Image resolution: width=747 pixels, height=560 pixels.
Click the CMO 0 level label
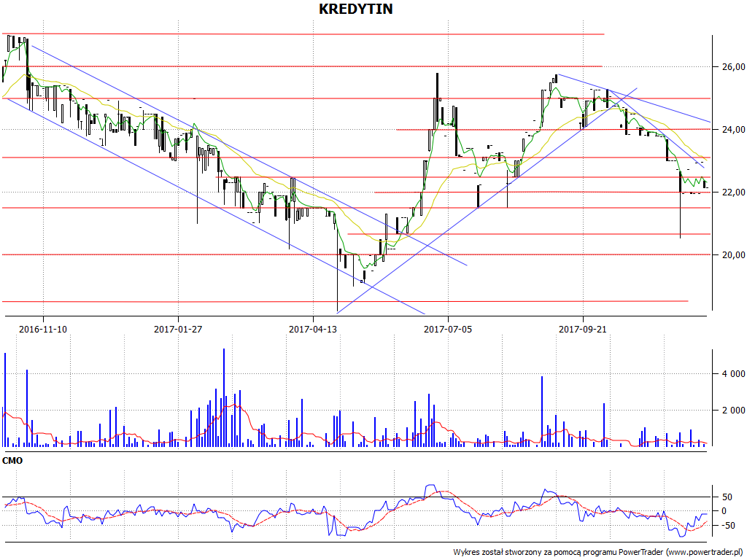724,511
